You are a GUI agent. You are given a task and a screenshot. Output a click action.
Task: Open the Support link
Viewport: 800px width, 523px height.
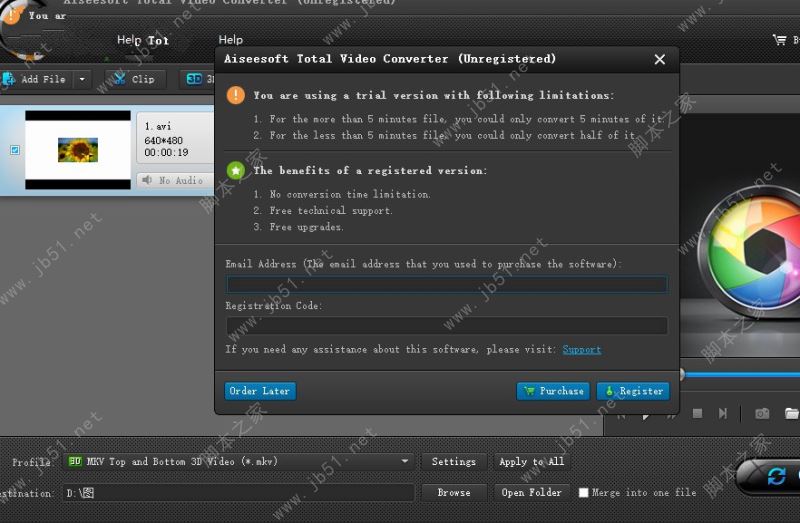pyautogui.click(x=582, y=350)
